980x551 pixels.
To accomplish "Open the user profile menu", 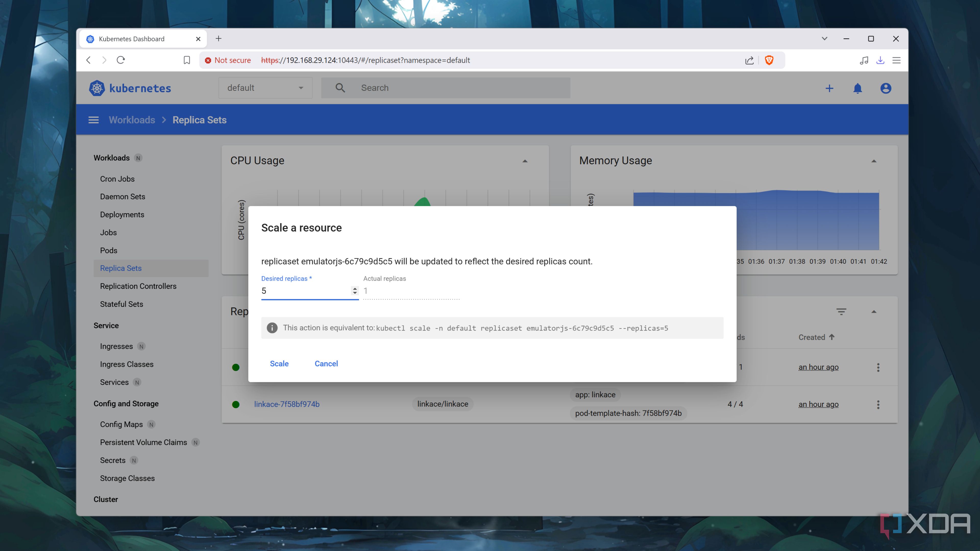I will pos(886,88).
